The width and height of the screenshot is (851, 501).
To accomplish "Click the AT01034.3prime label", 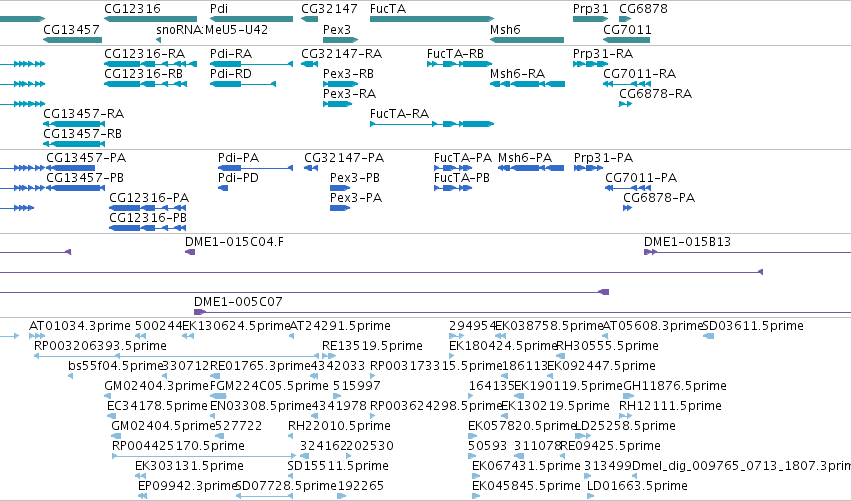I will pos(80,326).
